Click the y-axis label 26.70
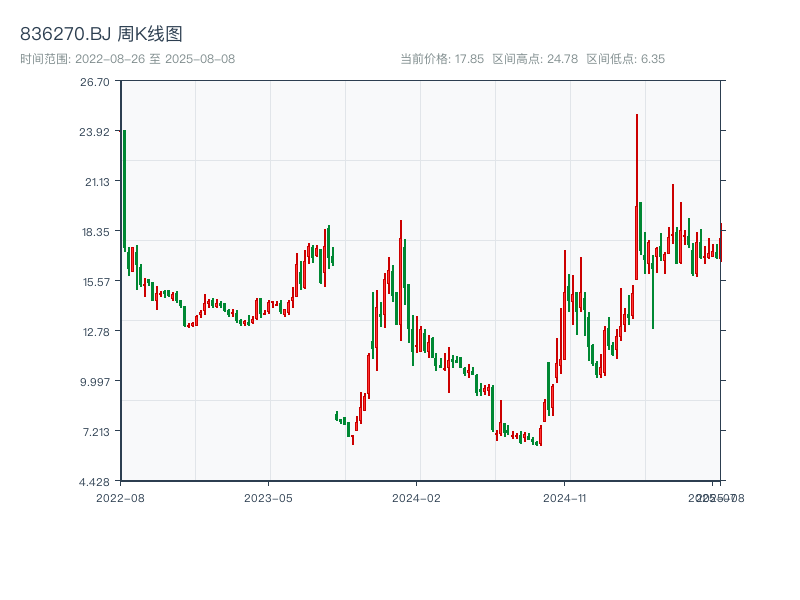Screen dimensions: 800x600 point(94,82)
